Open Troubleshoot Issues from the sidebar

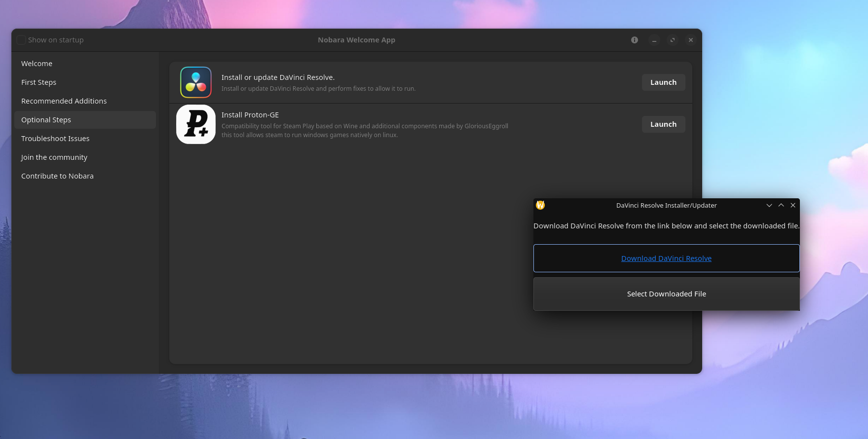[55, 139]
